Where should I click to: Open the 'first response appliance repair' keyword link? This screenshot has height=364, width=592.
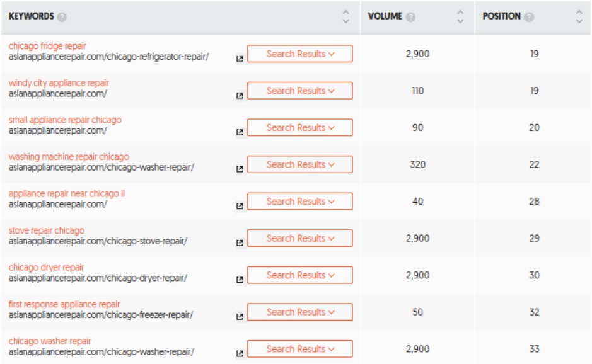coord(64,304)
